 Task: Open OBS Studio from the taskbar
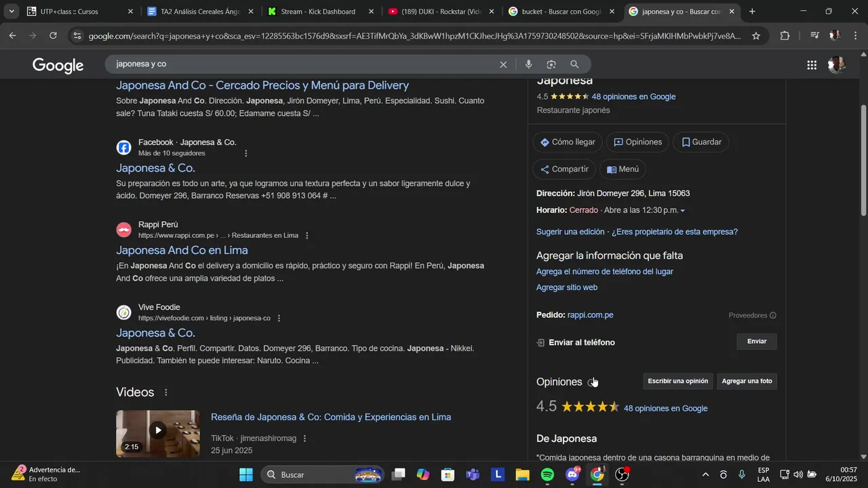pyautogui.click(x=622, y=474)
